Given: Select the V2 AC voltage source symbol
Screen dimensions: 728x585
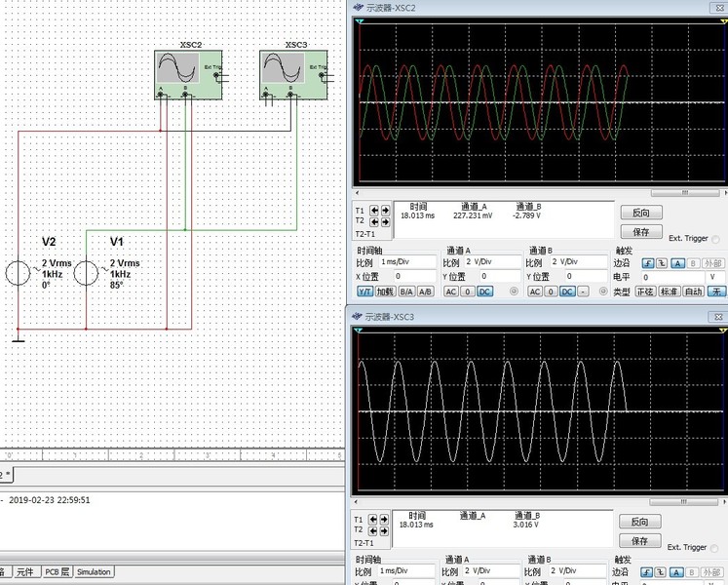Looking at the screenshot, I should pyautogui.click(x=18, y=274).
